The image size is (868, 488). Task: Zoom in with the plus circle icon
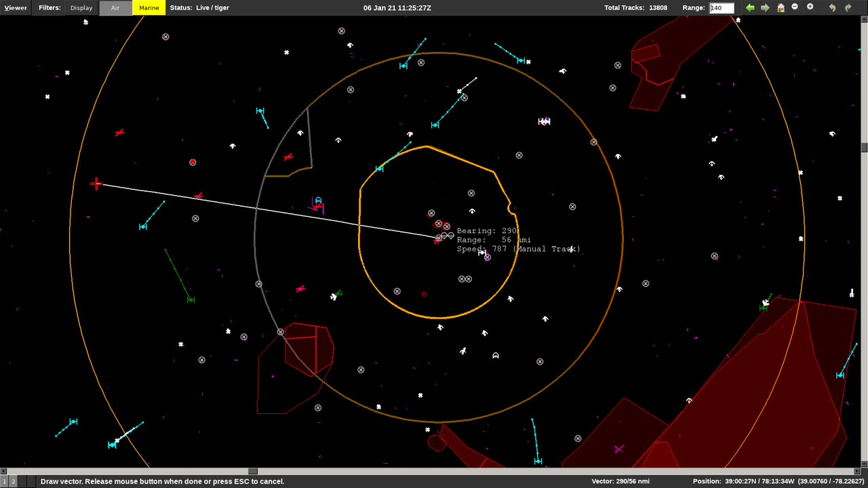tap(810, 7)
